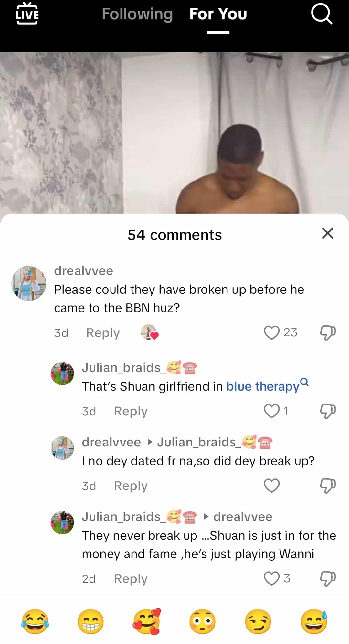Insert the grinning teeth emoji
The height and width of the screenshot is (644, 349).
point(91,622)
